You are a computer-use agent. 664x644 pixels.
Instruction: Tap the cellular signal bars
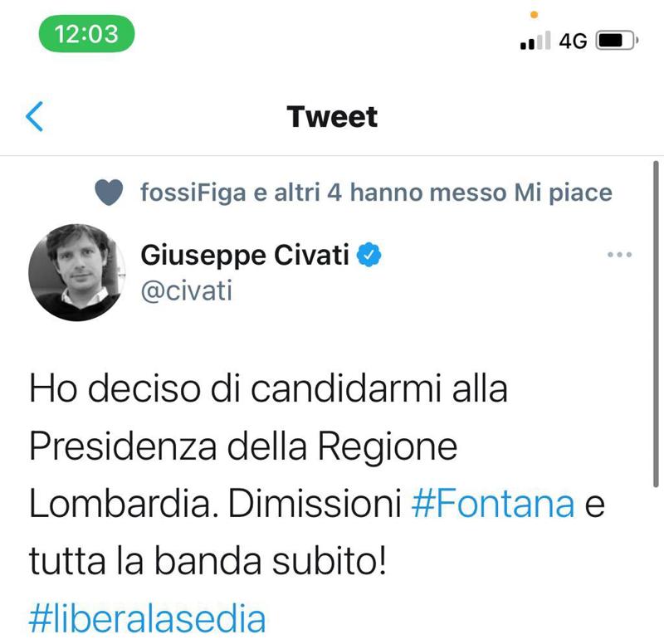(x=535, y=41)
